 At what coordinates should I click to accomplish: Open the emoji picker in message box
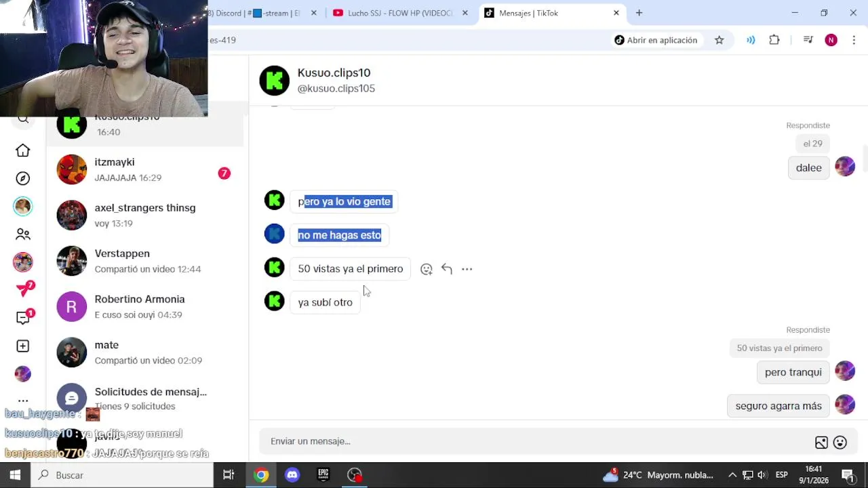pos(840,443)
